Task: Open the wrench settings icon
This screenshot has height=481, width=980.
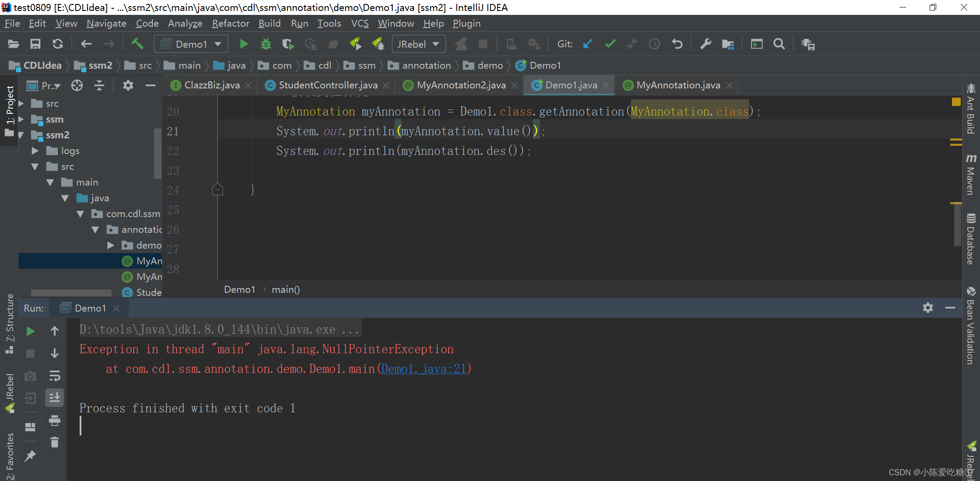Action: click(705, 44)
